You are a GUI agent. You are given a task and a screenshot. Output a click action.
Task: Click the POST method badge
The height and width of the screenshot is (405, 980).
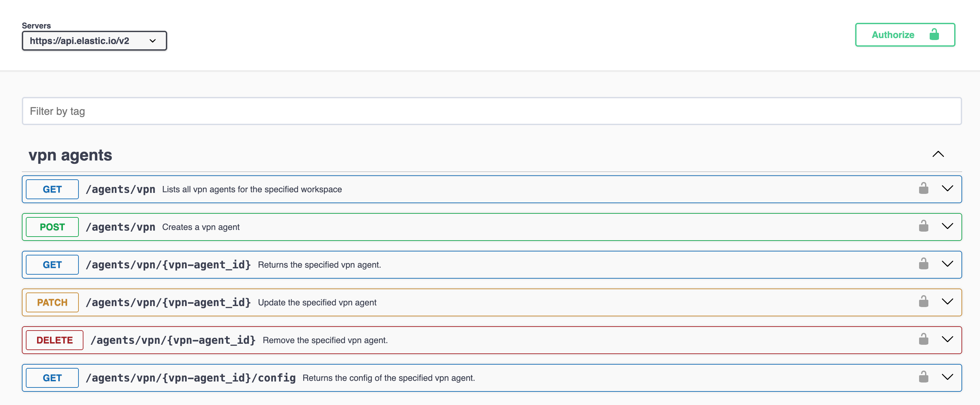point(52,227)
